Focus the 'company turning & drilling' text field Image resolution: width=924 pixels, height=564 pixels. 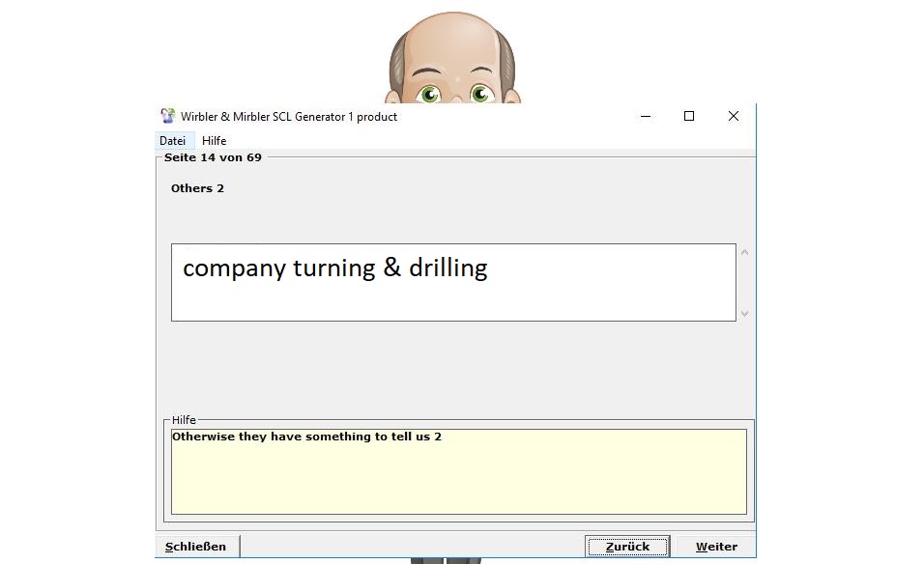453,282
